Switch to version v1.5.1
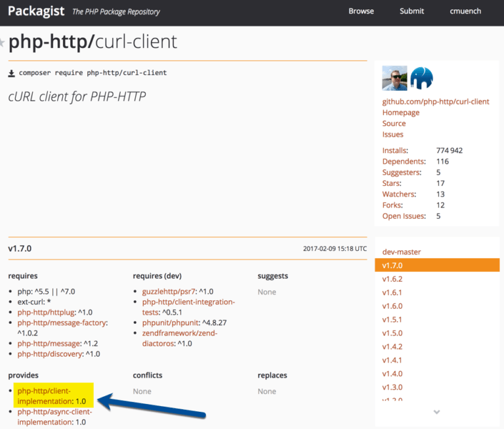The image size is (504, 429). pos(392,319)
